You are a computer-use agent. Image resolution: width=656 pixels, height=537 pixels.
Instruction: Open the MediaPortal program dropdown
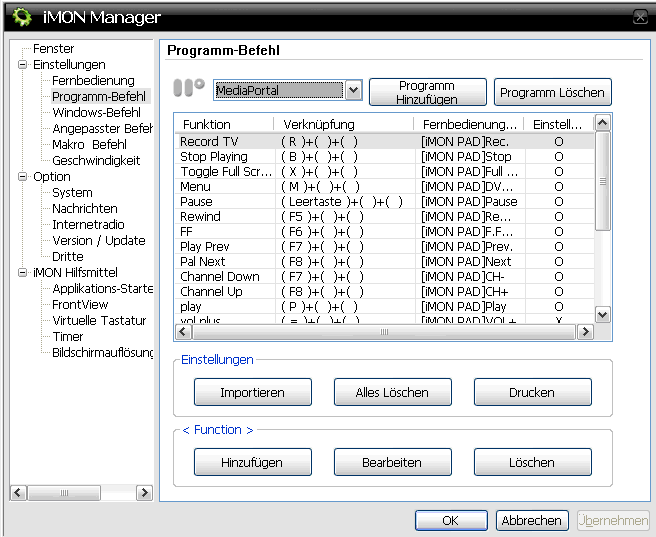353,91
